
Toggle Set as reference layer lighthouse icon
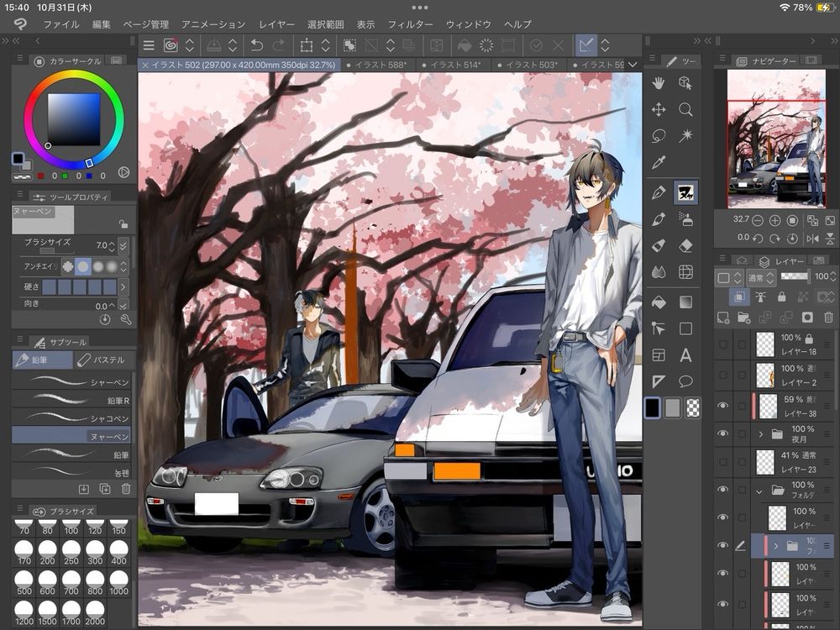(x=760, y=297)
